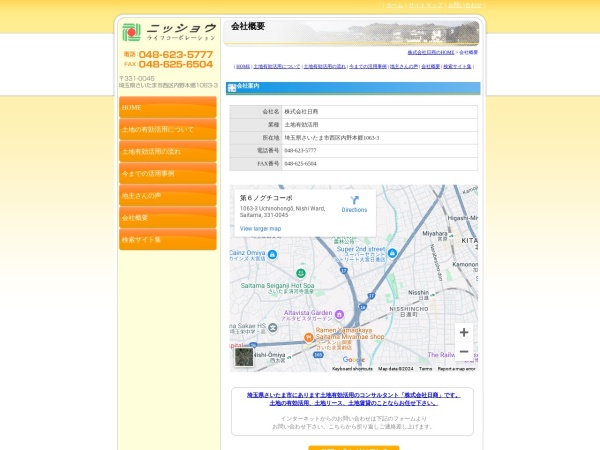Click 会社概要 in horizontal text nav
The image size is (600, 450).
pos(430,66)
